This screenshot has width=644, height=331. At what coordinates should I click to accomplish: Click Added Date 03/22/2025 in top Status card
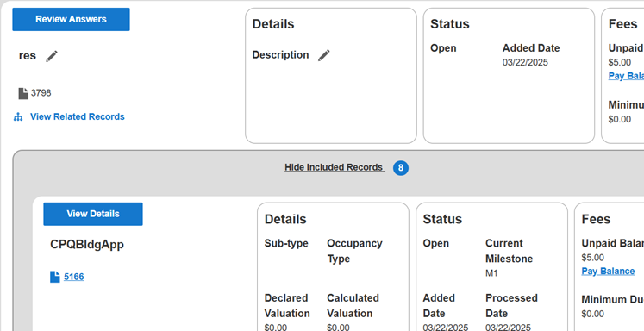pos(525,62)
